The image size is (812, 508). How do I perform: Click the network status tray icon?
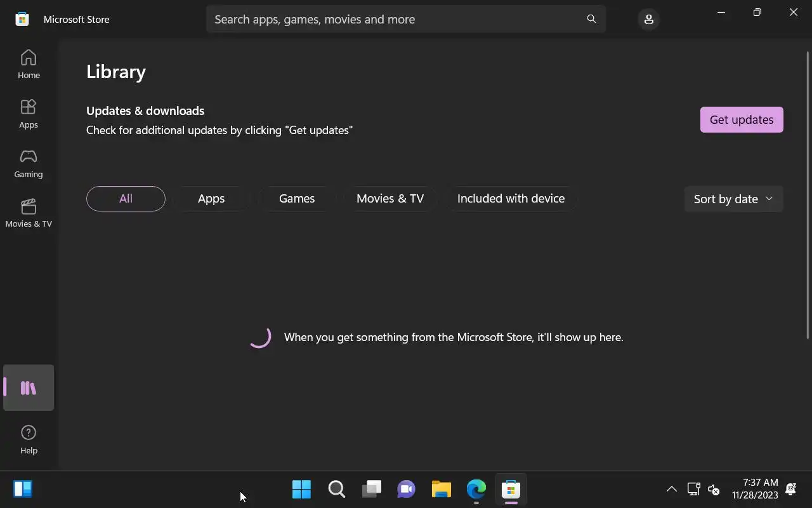[x=693, y=489]
